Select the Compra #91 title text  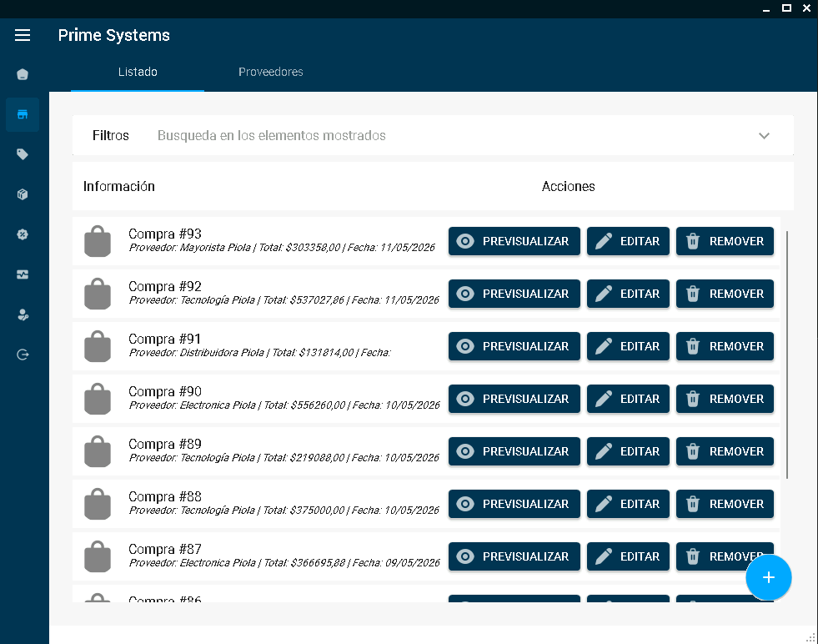point(165,340)
